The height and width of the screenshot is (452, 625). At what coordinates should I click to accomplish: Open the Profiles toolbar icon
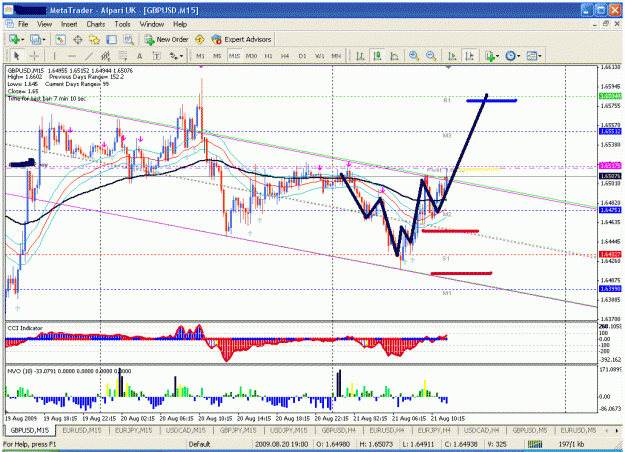(x=35, y=39)
